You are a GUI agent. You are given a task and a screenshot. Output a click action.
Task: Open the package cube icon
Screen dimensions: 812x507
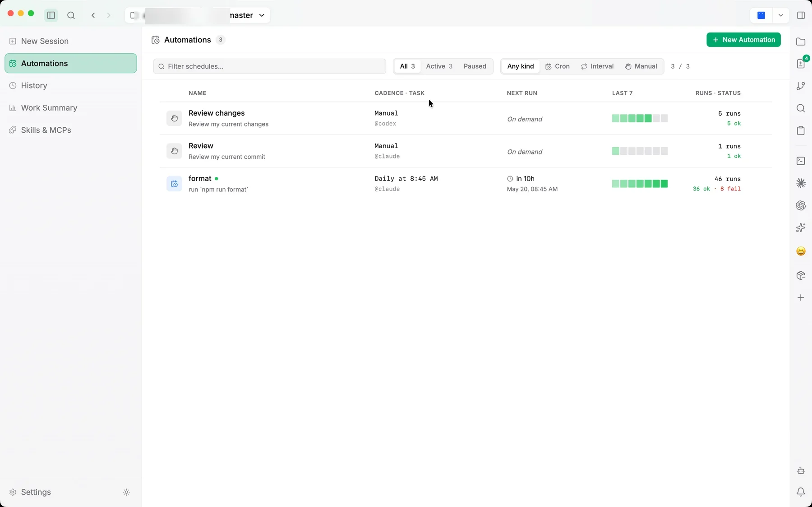tap(801, 275)
